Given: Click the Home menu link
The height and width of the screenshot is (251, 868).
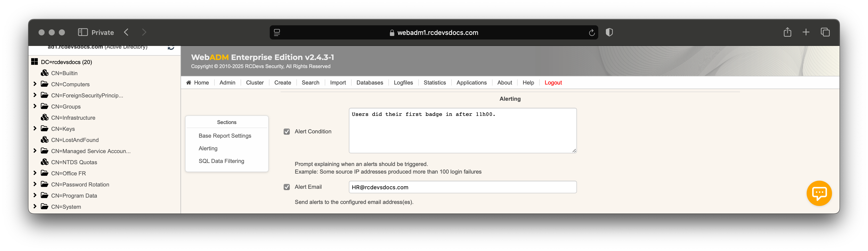Looking at the screenshot, I should pyautogui.click(x=202, y=82).
